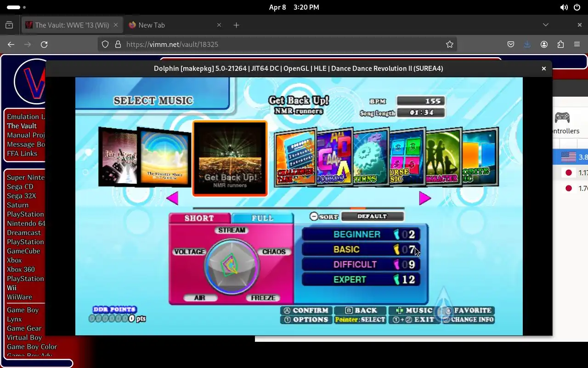The image size is (588, 368).
Task: Click the CHANGE INFO button
Action: (x=468, y=320)
